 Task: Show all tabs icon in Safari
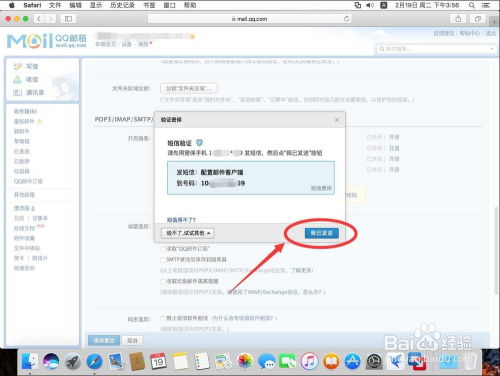pyautogui.click(x=478, y=19)
